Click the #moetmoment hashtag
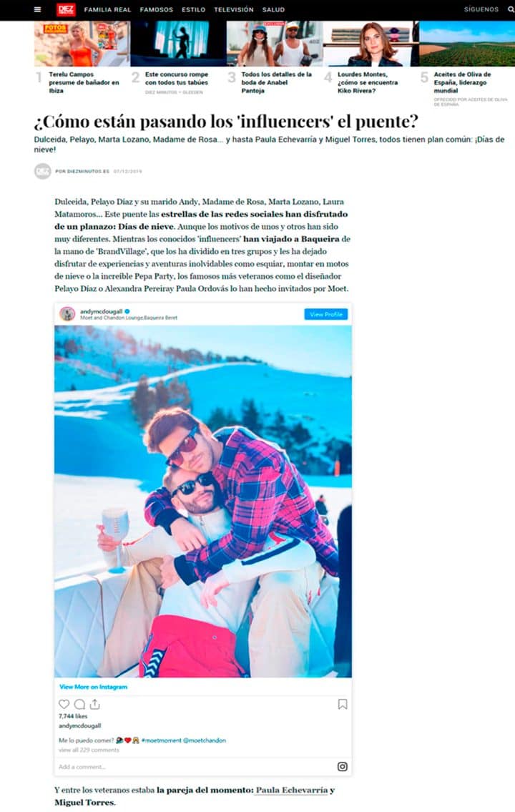Viewport: 515px width, 812px height. pyautogui.click(x=161, y=740)
